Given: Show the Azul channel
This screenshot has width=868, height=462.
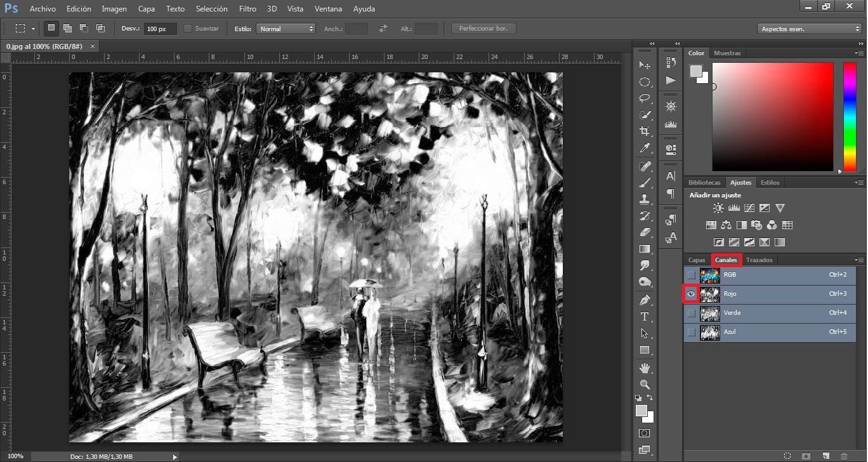Looking at the screenshot, I should coord(691,332).
